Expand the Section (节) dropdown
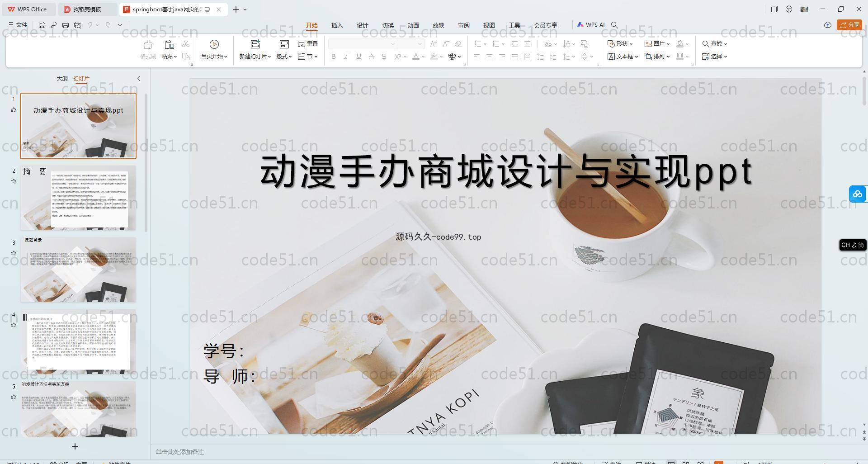This screenshot has height=464, width=868. tap(307, 57)
